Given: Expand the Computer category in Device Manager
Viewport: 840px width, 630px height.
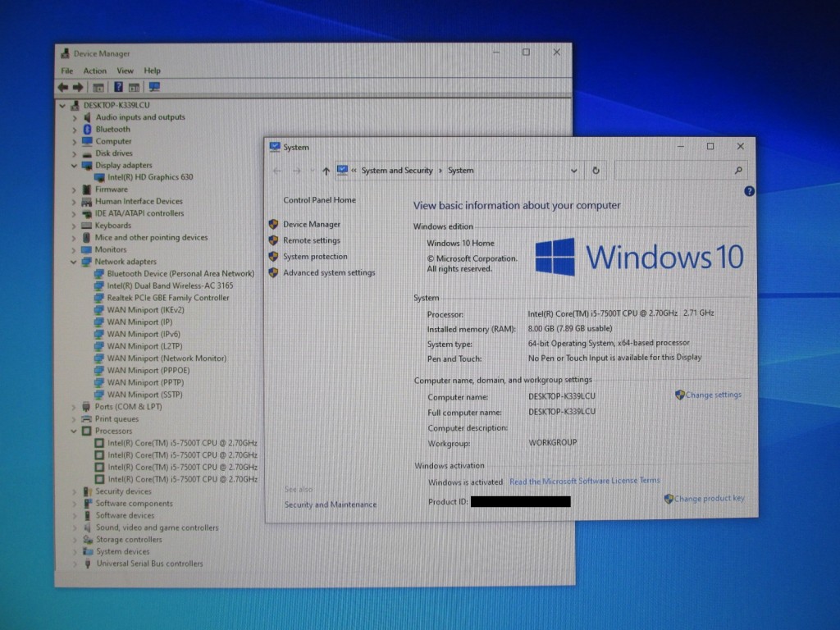Looking at the screenshot, I should click(x=75, y=142).
